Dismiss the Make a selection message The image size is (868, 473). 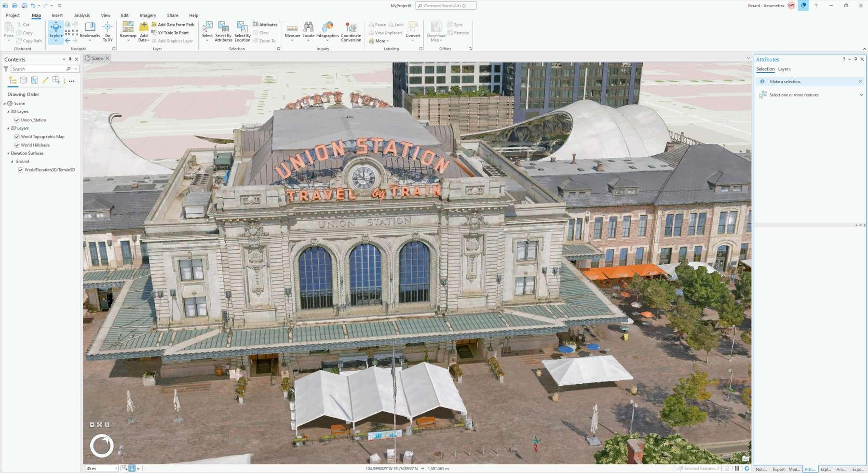pyautogui.click(x=860, y=81)
